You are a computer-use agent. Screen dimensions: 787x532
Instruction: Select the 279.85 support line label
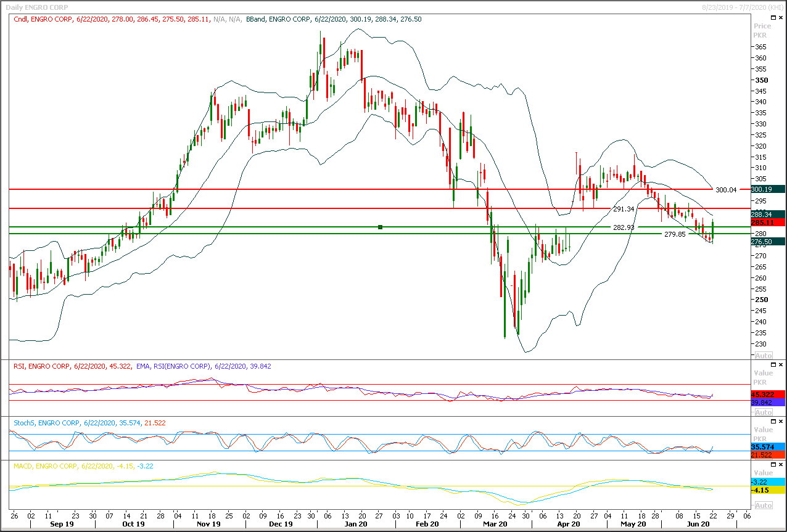pyautogui.click(x=675, y=234)
